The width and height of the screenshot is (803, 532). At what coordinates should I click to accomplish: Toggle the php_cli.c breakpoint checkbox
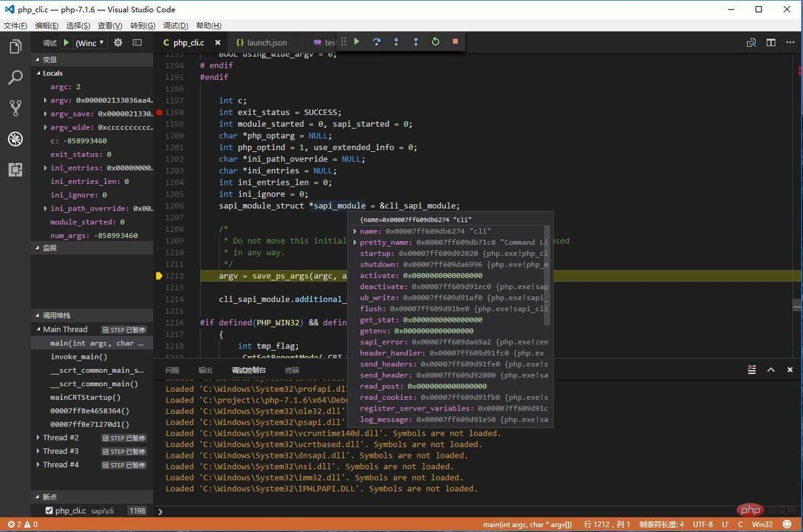point(49,511)
